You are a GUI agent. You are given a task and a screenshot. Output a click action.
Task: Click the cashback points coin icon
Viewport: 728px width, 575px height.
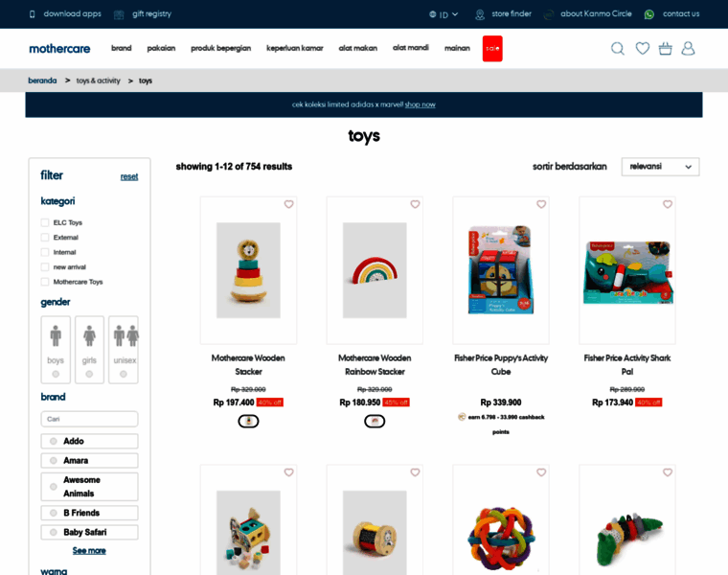click(462, 417)
